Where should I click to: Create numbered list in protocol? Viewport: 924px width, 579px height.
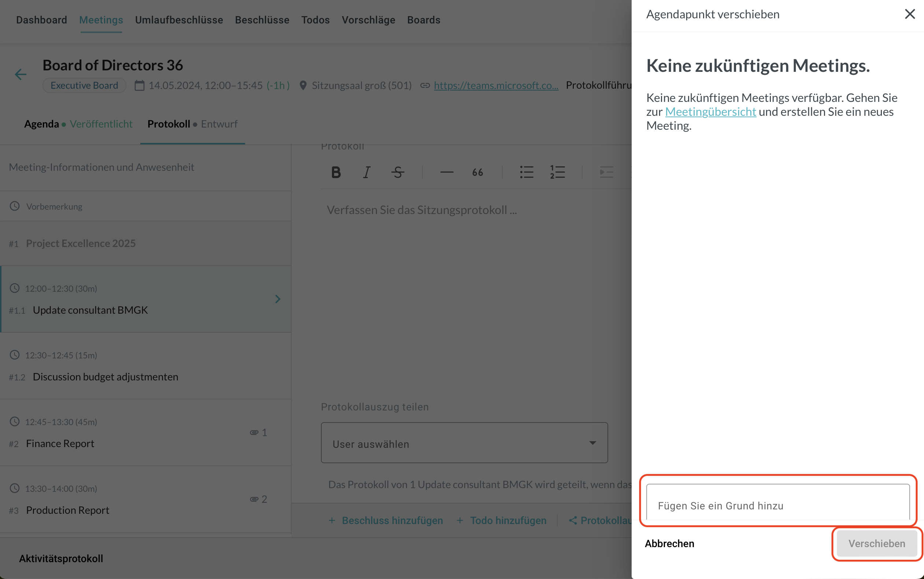tap(557, 172)
